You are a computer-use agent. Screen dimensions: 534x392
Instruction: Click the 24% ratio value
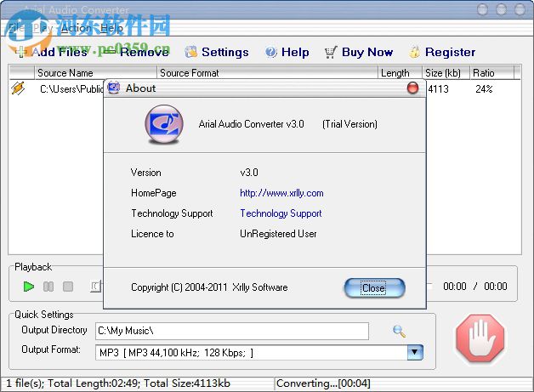coord(484,89)
